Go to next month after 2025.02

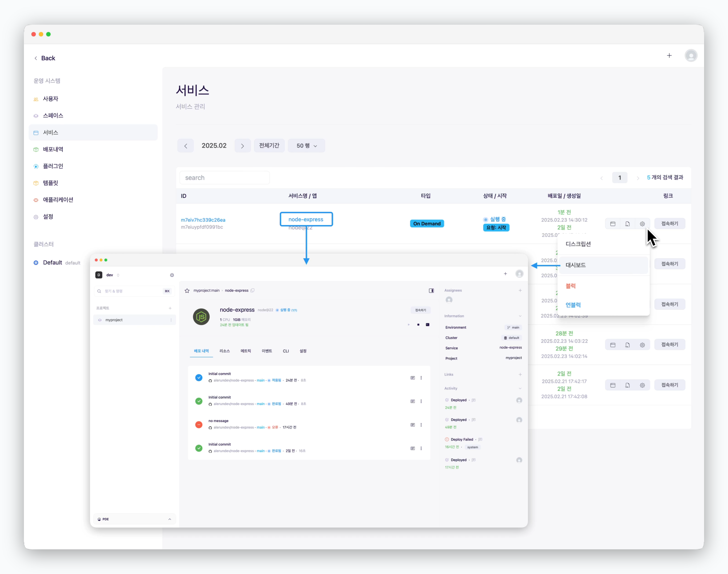click(x=243, y=146)
